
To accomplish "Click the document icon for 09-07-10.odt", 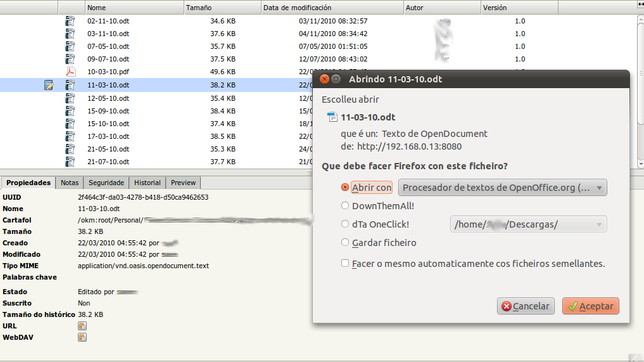I will click(x=70, y=59).
